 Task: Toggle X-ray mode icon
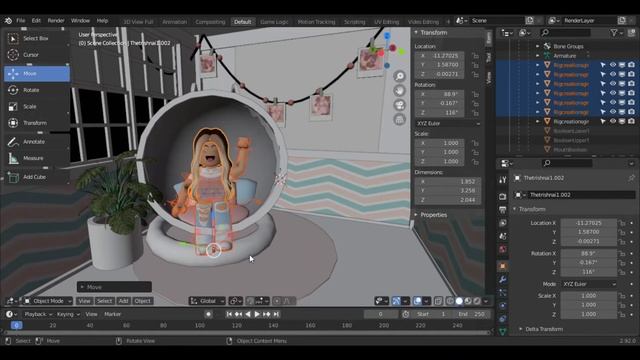438,301
